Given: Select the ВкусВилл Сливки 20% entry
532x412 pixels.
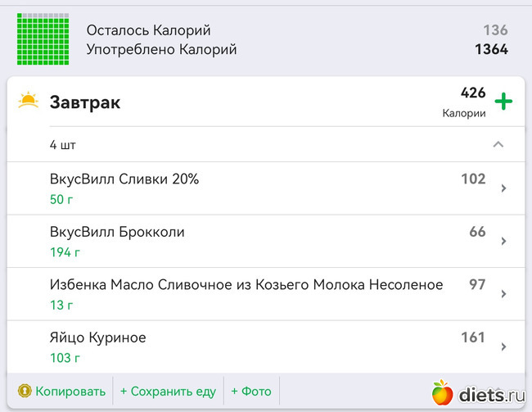Looking at the screenshot, I should pyautogui.click(x=124, y=179).
